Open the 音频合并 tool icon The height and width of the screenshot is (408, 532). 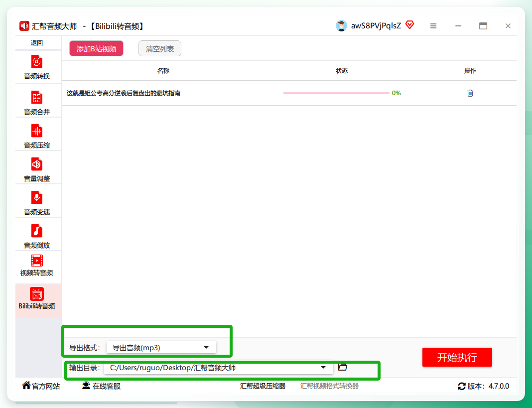(37, 98)
